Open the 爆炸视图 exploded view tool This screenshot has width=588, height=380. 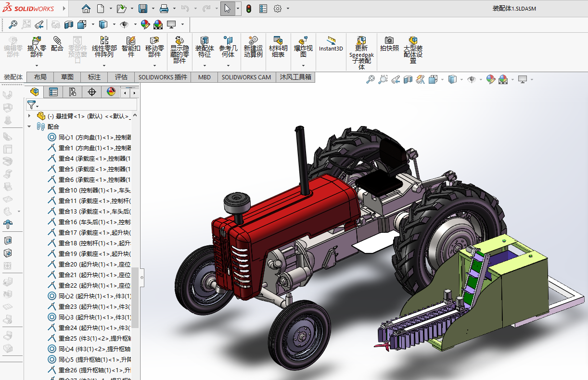pos(303,47)
